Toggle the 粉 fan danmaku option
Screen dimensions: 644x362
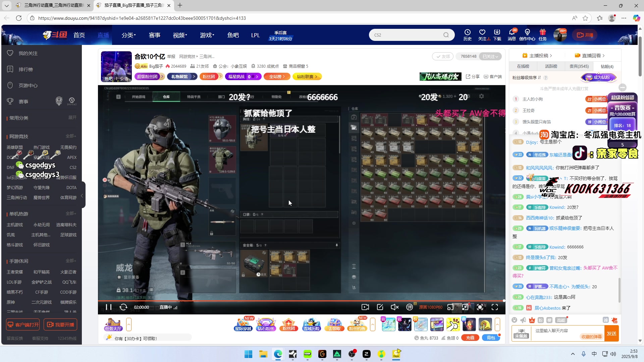(540, 320)
